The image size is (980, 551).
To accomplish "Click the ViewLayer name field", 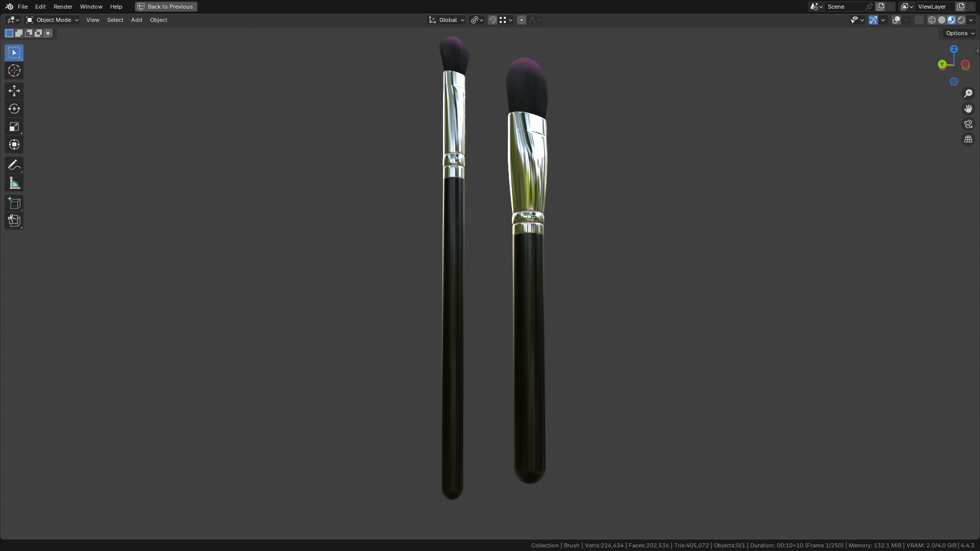I will (935, 7).
